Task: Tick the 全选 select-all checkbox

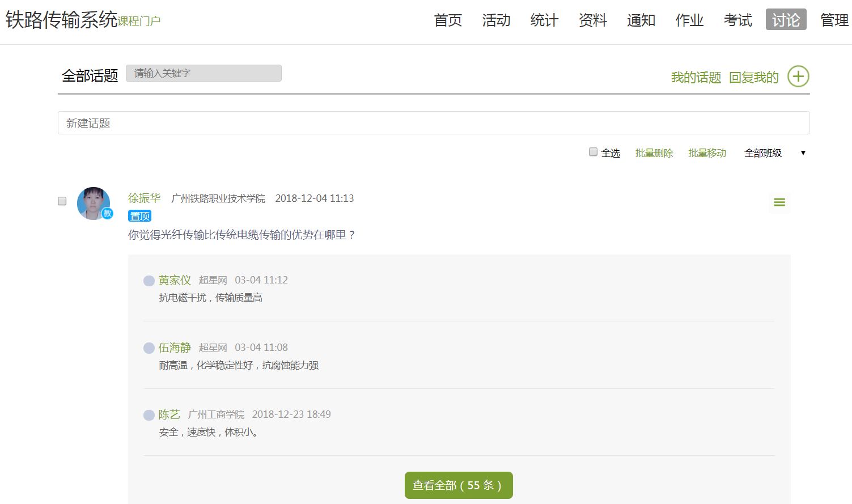Action: [593, 152]
